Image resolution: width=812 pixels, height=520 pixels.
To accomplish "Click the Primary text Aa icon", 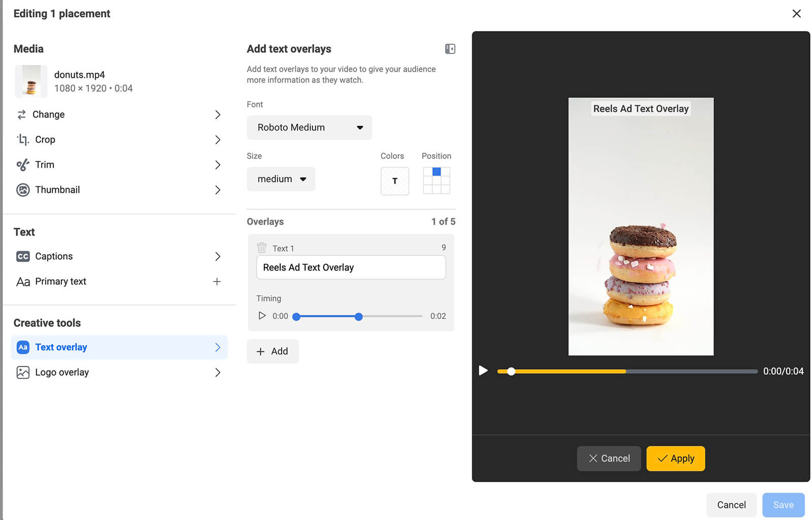I will 23,281.
